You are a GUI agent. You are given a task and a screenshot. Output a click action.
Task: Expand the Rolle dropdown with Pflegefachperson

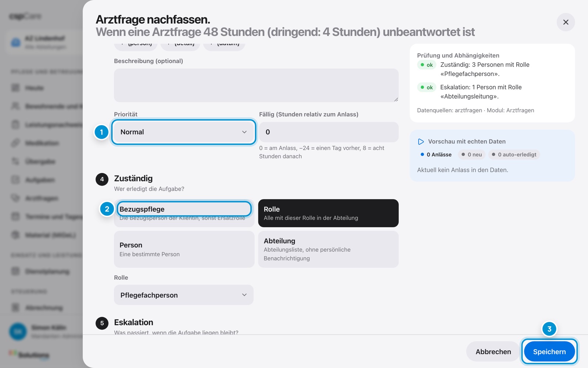(183, 295)
